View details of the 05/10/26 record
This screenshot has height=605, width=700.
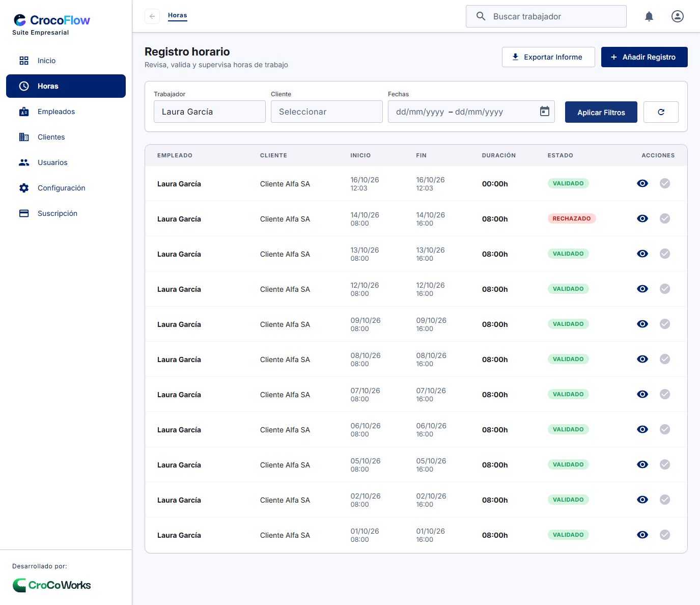click(x=642, y=464)
